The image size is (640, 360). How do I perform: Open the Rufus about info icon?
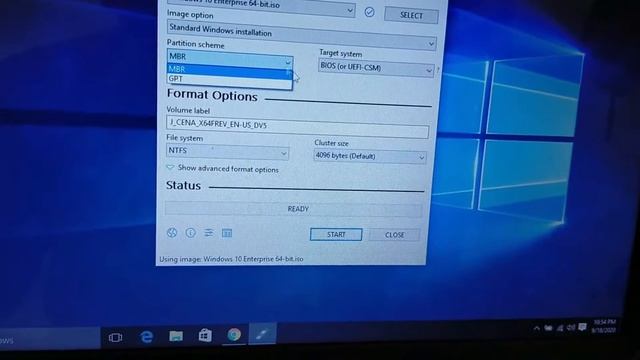(x=190, y=233)
